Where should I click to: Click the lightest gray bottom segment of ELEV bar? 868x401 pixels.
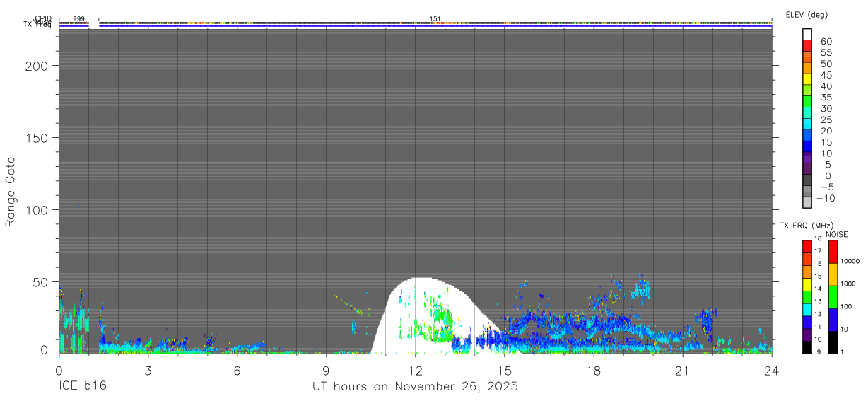click(807, 202)
